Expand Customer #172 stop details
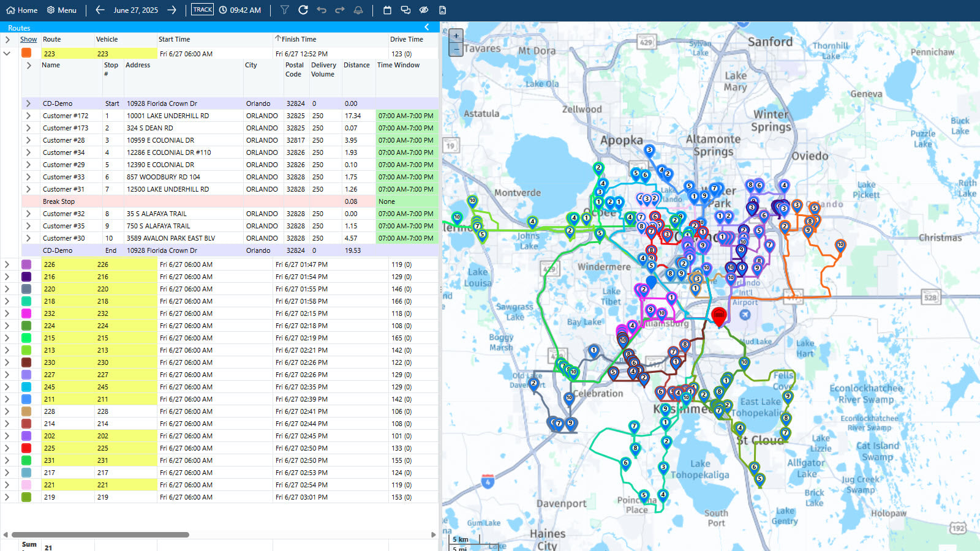980x551 pixels. (x=28, y=116)
